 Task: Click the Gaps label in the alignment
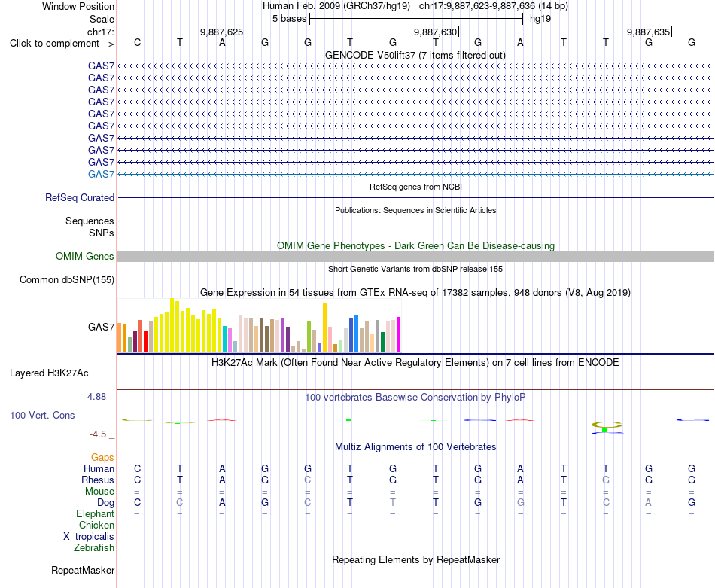(x=102, y=457)
